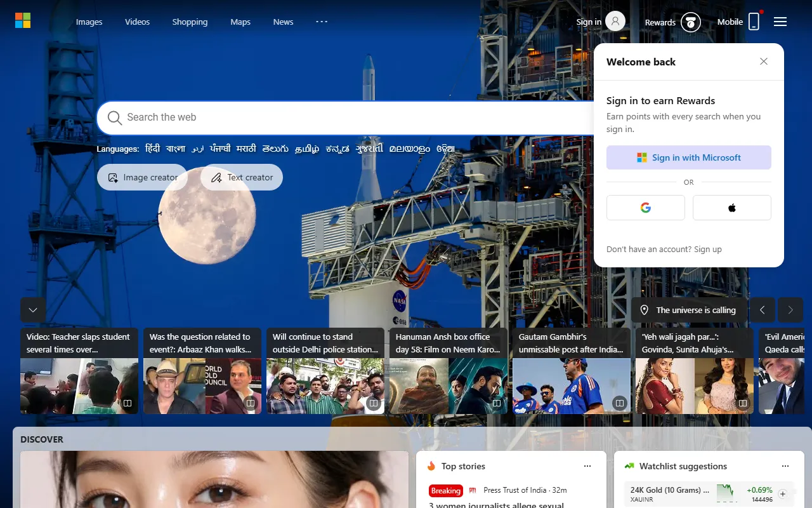Go to Shopping in the top navigation
The image size is (812, 508).
(x=190, y=22)
